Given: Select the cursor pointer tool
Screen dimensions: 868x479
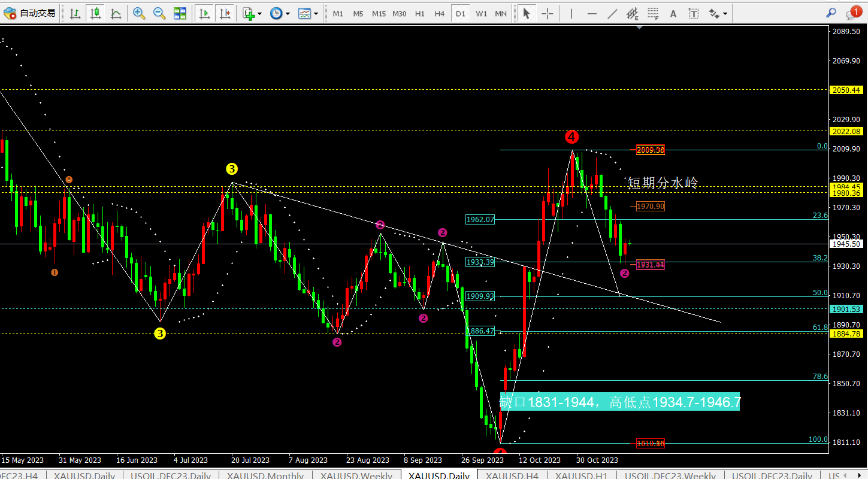Looking at the screenshot, I should 527,13.
